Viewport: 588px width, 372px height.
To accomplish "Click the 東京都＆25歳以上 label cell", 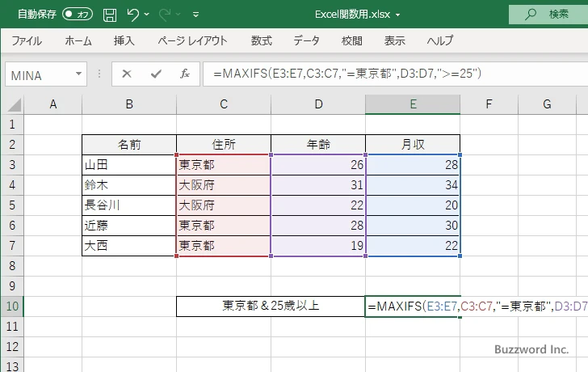I will [271, 306].
